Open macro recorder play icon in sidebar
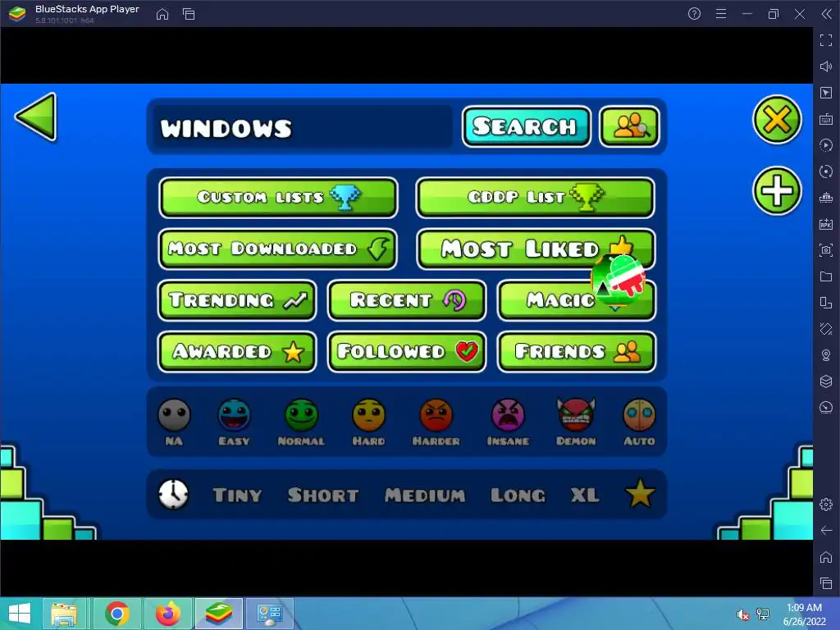This screenshot has width=840, height=630. point(826,145)
